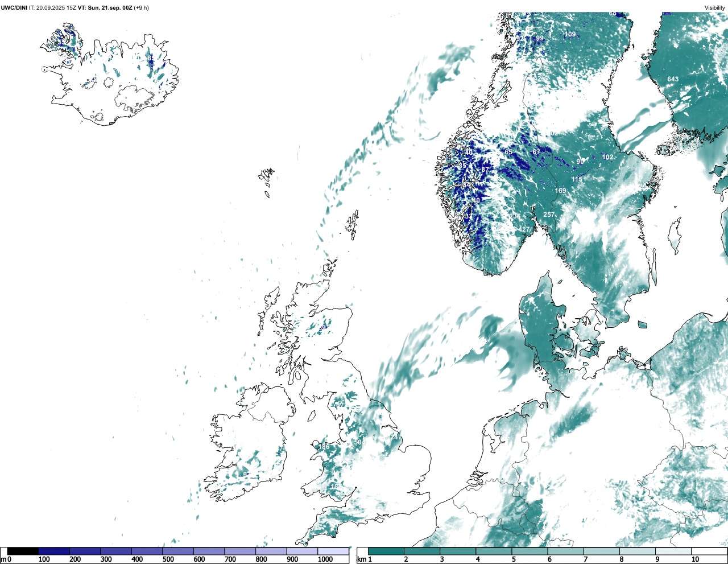This screenshot has width=728, height=564.
Task: Click the '115' visibility value on map
Action: click(x=577, y=179)
